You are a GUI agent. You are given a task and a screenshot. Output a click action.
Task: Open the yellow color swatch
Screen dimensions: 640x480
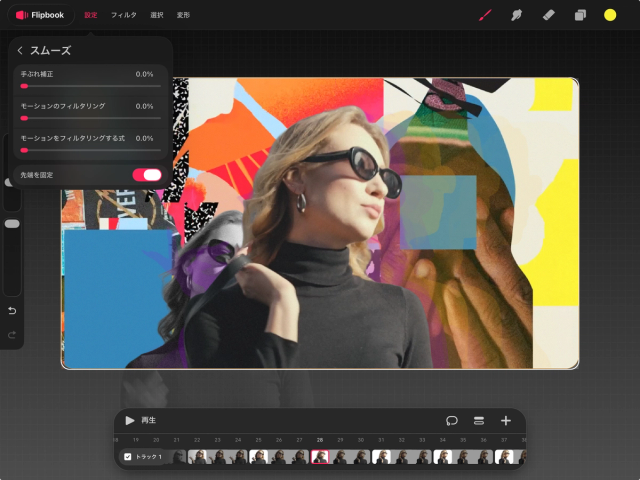coord(610,15)
